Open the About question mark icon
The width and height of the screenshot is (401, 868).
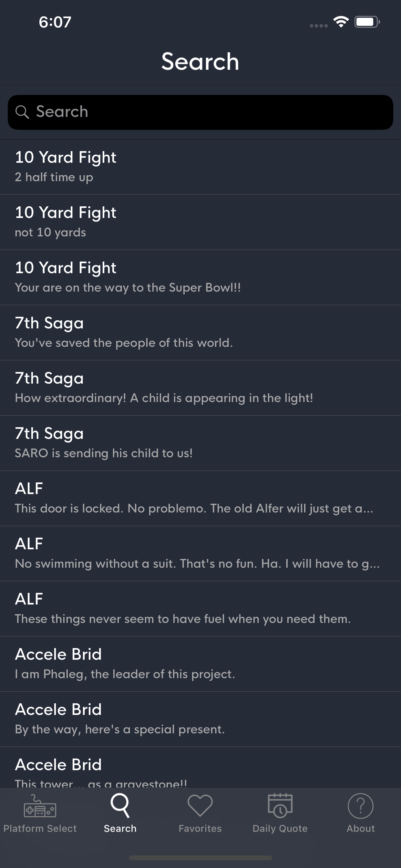tap(360, 806)
